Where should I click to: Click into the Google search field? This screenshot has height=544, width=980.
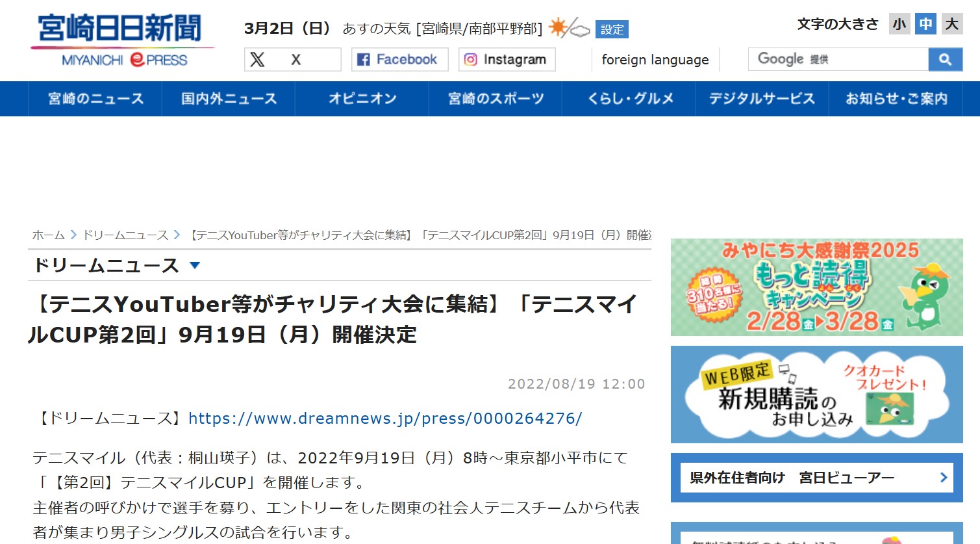click(838, 60)
